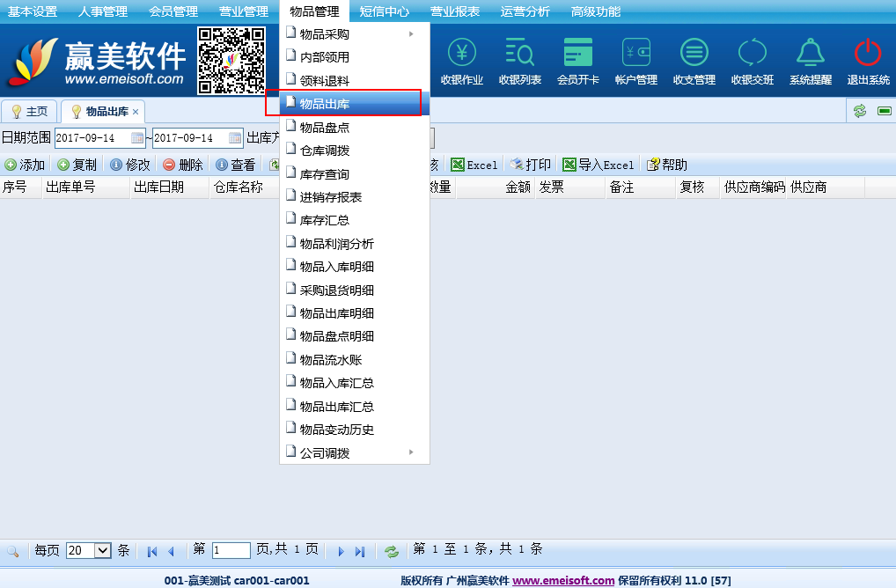Click the green refresh icon at top right
Viewport: 896px width, 588px height.
860,111
